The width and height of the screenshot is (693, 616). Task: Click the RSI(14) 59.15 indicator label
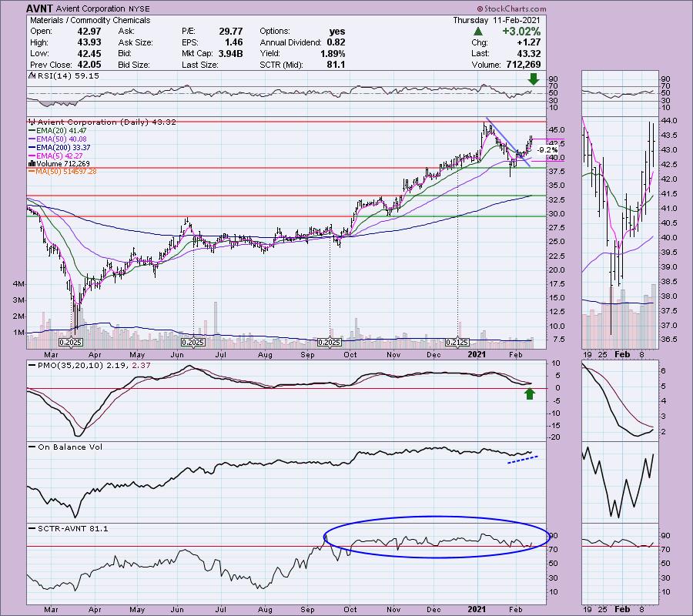69,76
